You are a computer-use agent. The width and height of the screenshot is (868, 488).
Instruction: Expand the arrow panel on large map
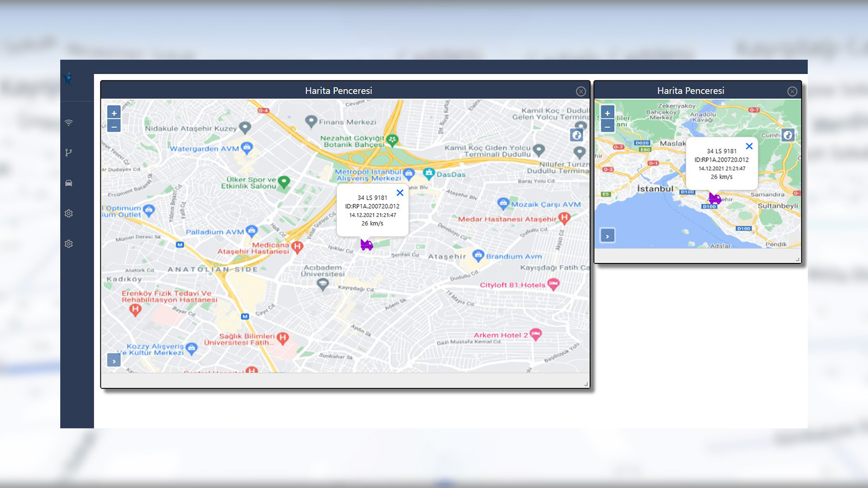[114, 359]
